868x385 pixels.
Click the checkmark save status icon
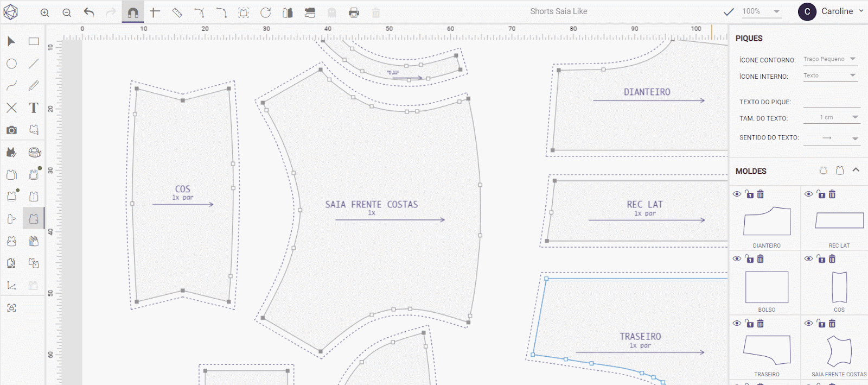729,11
